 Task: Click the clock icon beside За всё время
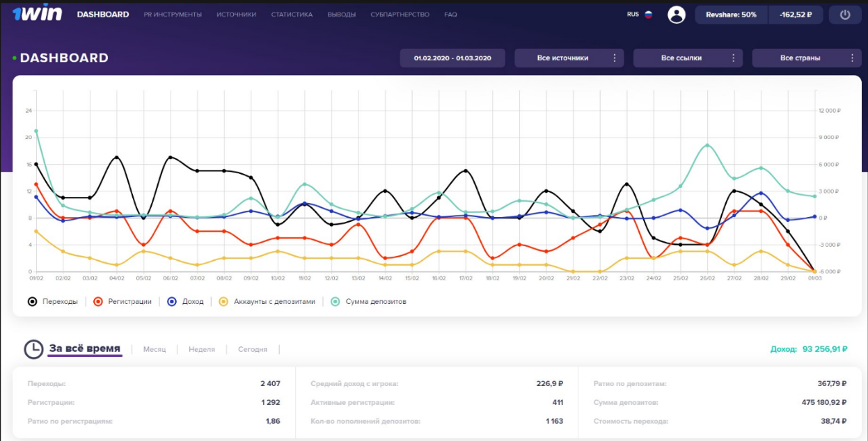point(33,349)
